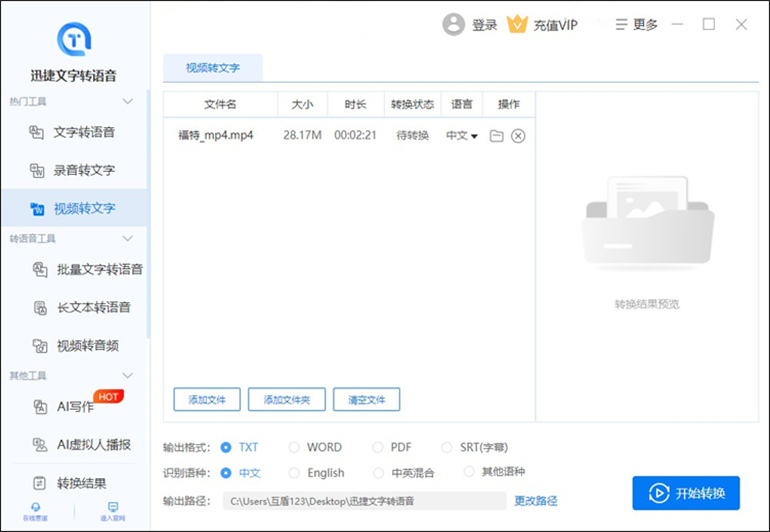Click the 语言 column header
The image size is (770, 532).
point(462,104)
